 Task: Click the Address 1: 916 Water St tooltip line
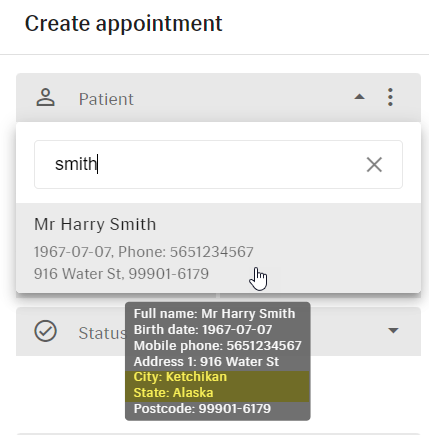coord(206,362)
